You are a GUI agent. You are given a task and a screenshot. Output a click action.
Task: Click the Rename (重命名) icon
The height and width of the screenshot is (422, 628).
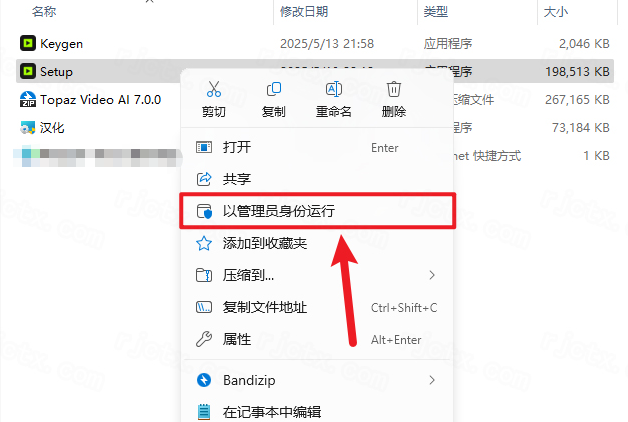(334, 89)
